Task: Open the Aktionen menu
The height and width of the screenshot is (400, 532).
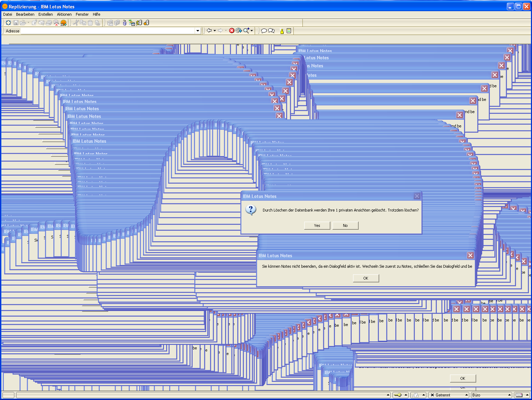Action: [64, 14]
